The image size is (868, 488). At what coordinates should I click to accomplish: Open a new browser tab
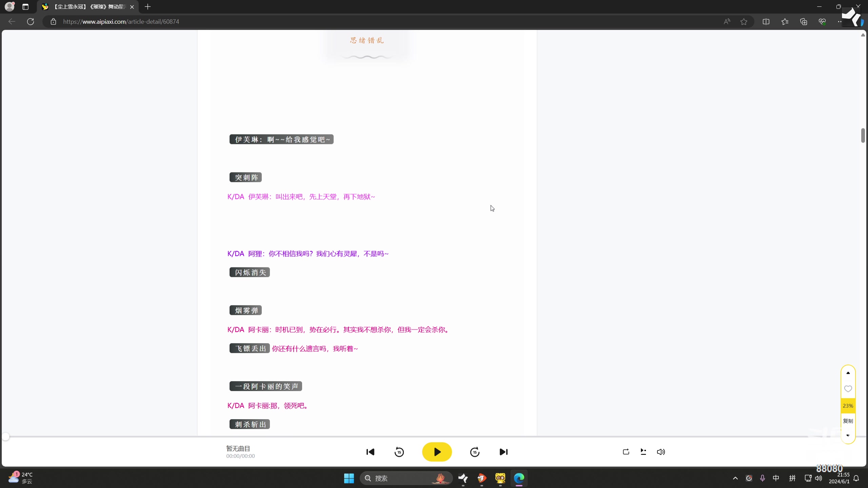click(147, 7)
